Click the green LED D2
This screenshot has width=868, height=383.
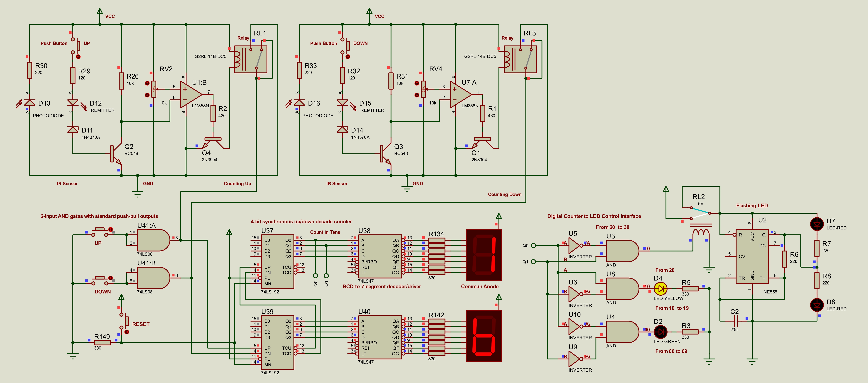click(x=660, y=332)
